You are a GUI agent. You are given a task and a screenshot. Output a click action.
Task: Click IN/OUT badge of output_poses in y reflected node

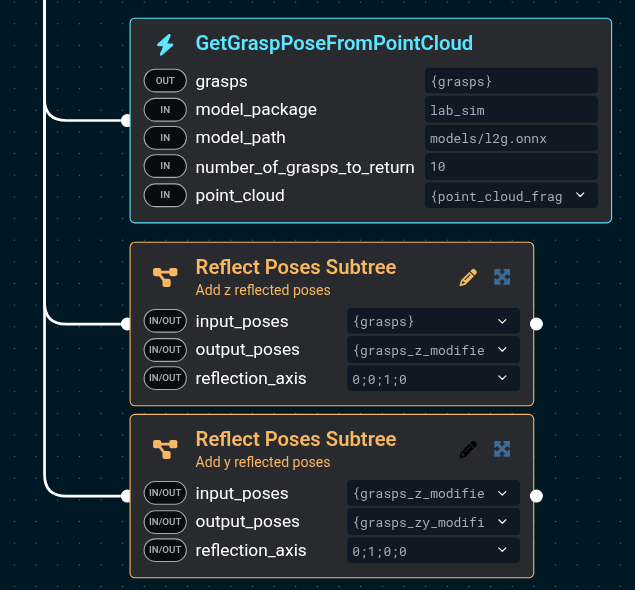click(165, 522)
